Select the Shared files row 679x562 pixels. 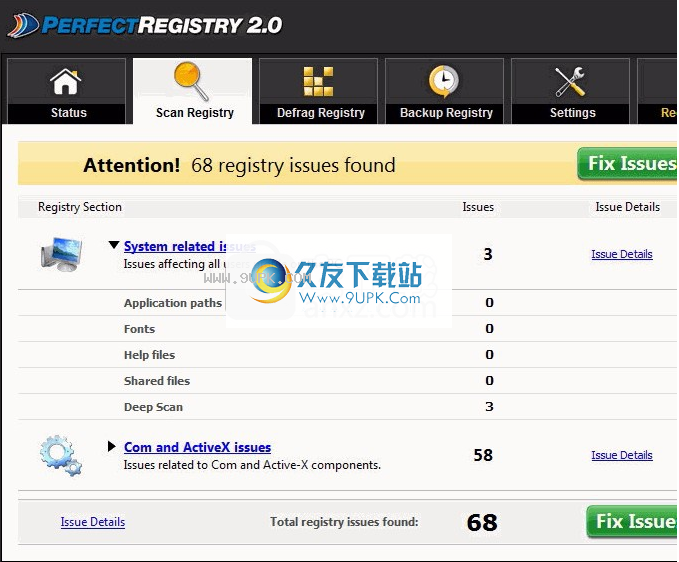point(347,381)
